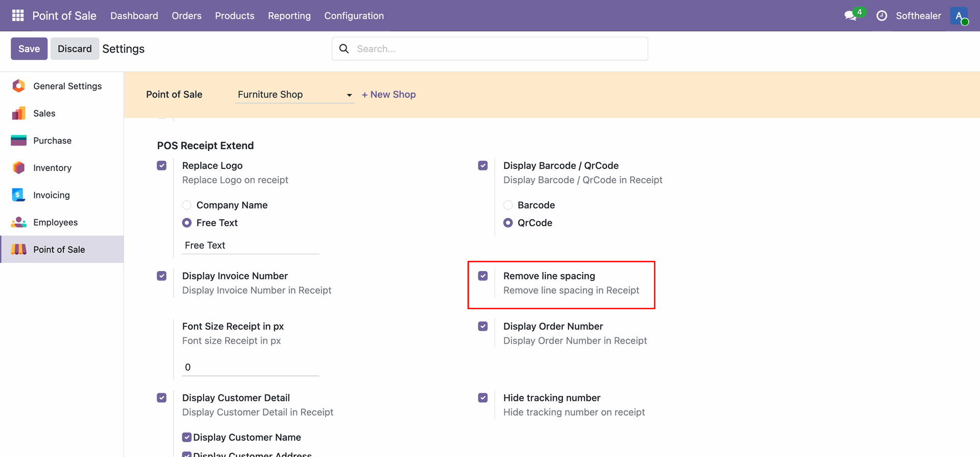Uncheck Display Barcode / QrCode checkbox
Image resolution: width=980 pixels, height=457 pixels.
(x=483, y=165)
